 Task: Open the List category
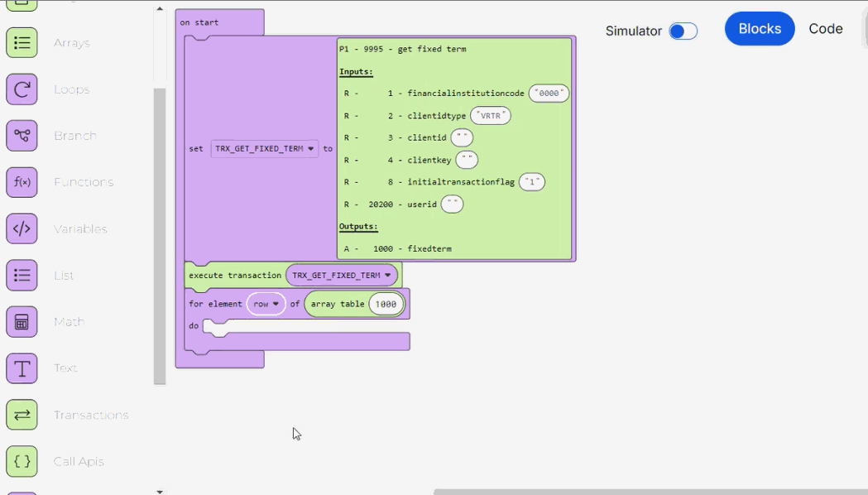tap(22, 275)
